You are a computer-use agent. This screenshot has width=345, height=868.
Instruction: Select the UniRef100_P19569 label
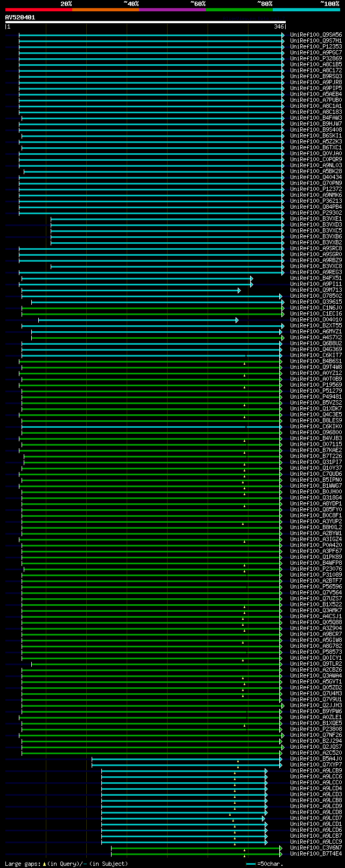[316, 385]
